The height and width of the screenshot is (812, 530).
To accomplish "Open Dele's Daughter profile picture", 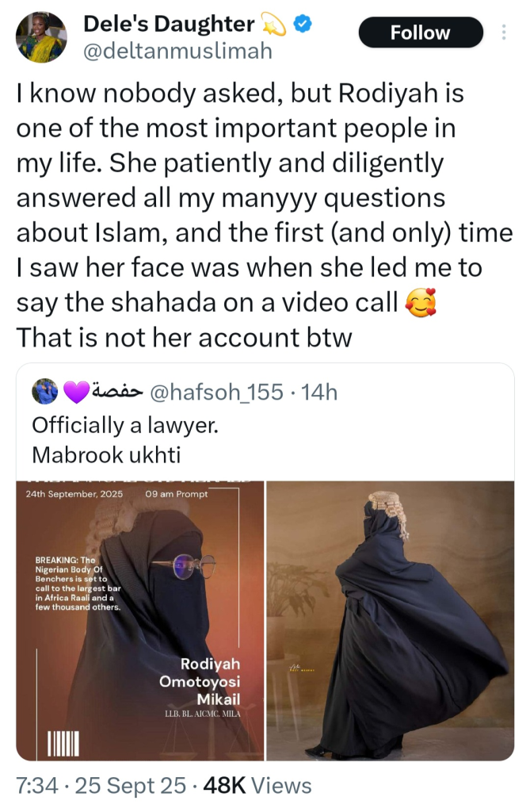I will [41, 36].
